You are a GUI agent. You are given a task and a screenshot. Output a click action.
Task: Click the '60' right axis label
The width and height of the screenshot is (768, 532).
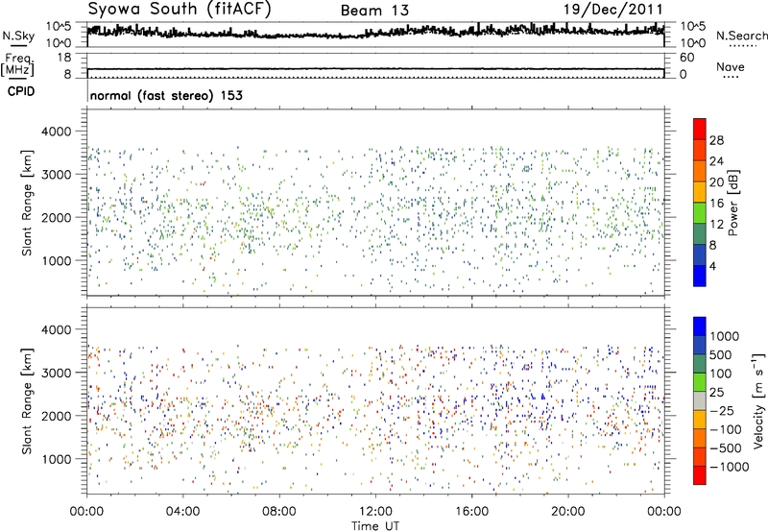click(686, 58)
